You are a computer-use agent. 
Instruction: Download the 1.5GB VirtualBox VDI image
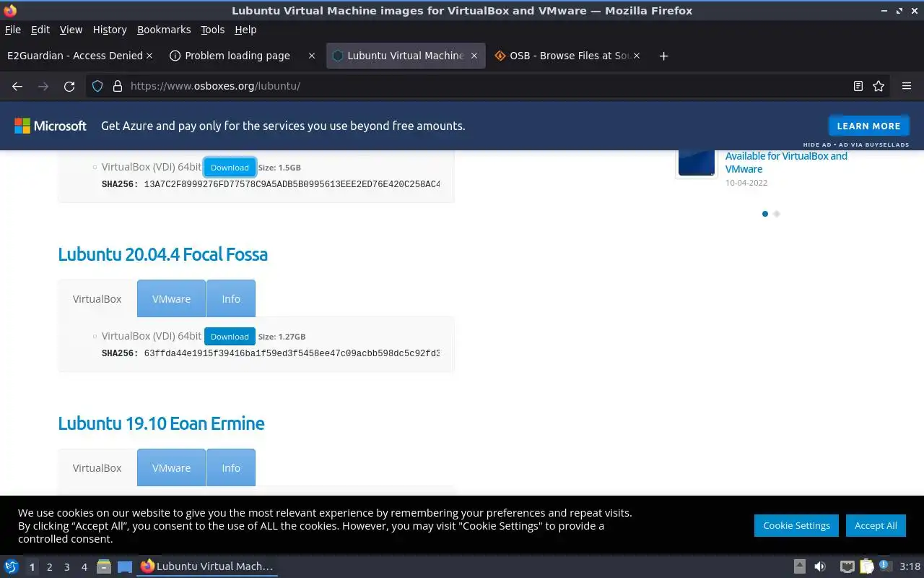230,168
